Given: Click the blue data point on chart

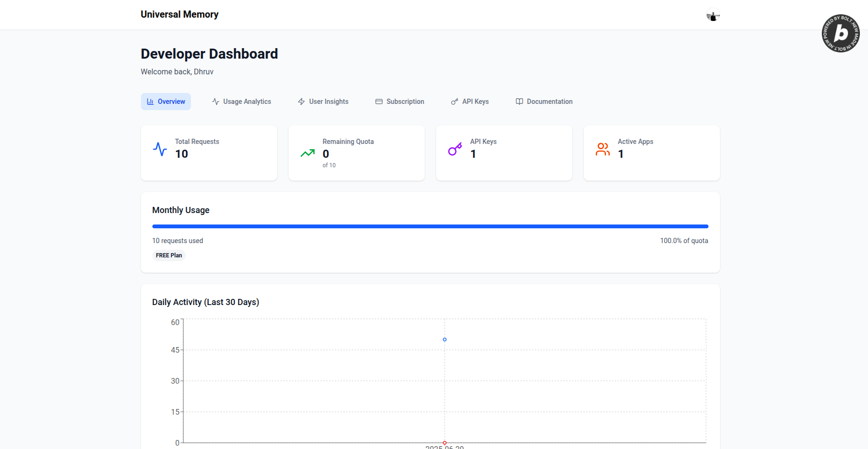Looking at the screenshot, I should 445,339.
